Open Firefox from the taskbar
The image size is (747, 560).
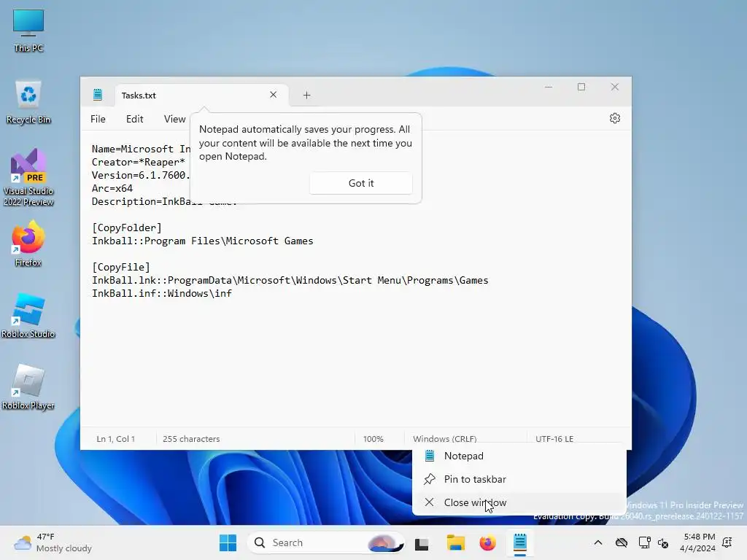click(487, 542)
